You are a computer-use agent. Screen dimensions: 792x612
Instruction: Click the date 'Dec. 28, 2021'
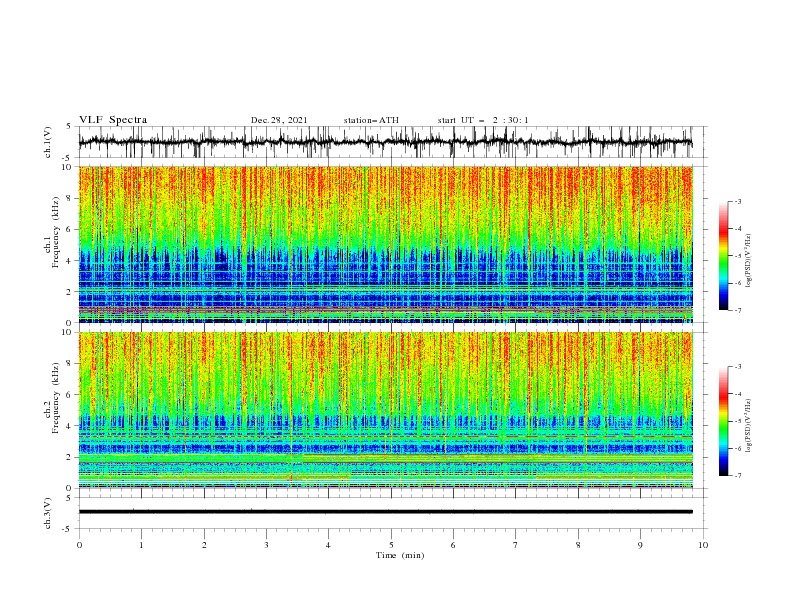click(x=279, y=120)
